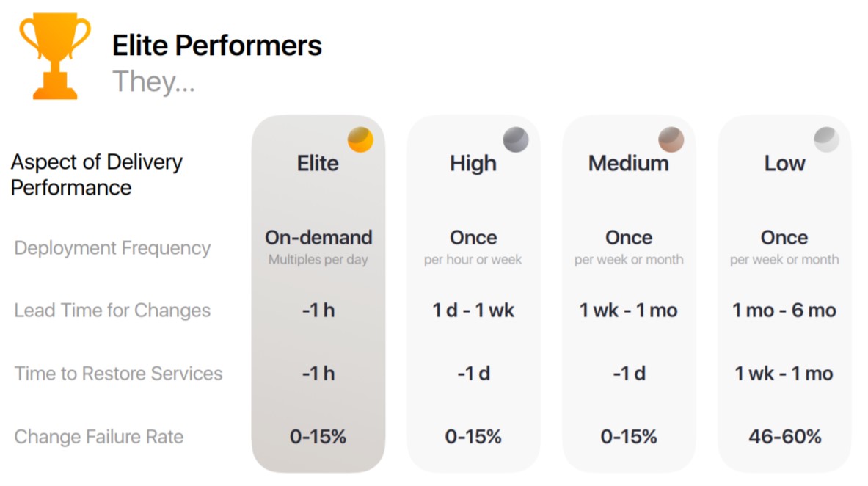Click the 'They...' subtitle text

click(154, 82)
